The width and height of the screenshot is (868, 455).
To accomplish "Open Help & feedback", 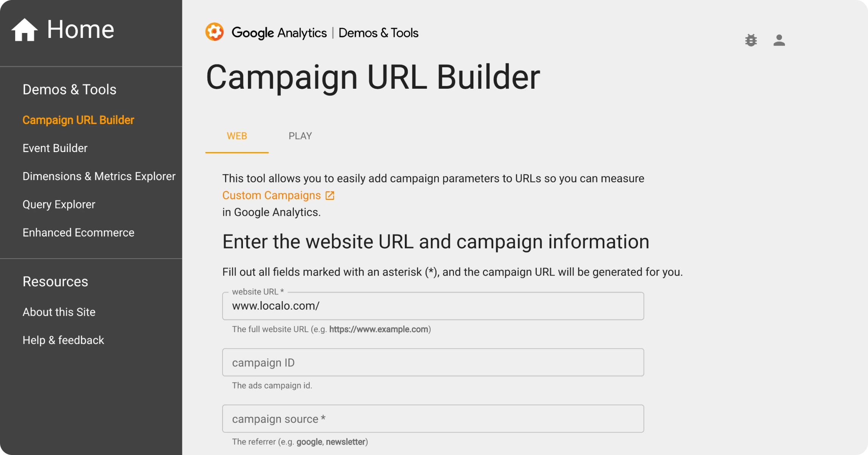I will [x=63, y=340].
